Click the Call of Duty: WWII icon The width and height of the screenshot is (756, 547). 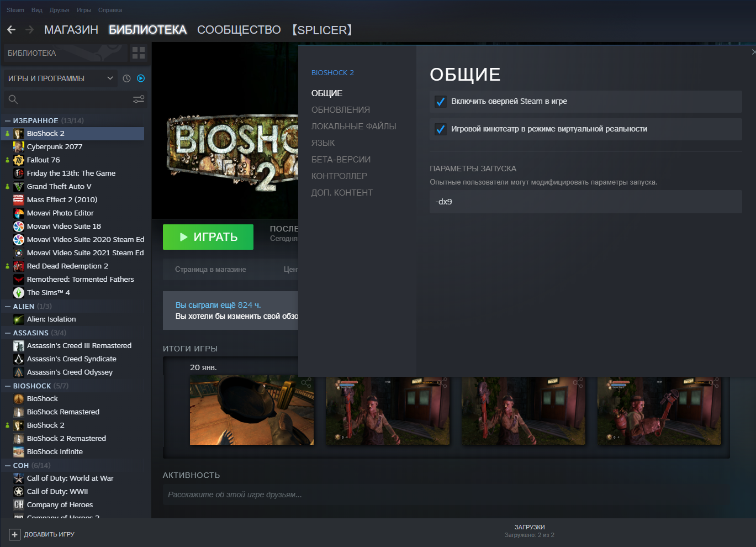19,492
